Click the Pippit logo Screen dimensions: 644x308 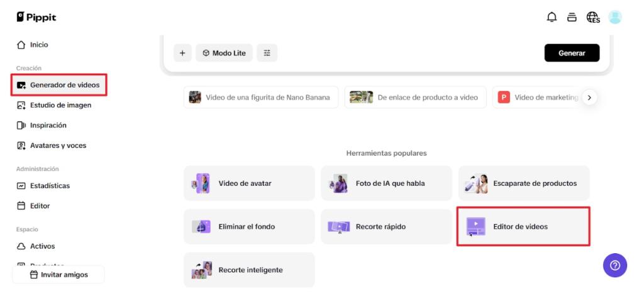[36, 17]
